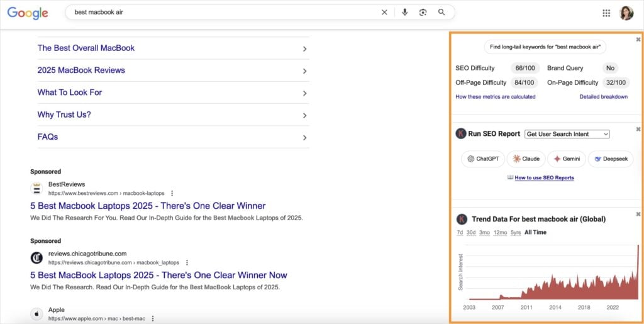Run SEO report with Gemini
The height and width of the screenshot is (324, 644).
coord(567,159)
